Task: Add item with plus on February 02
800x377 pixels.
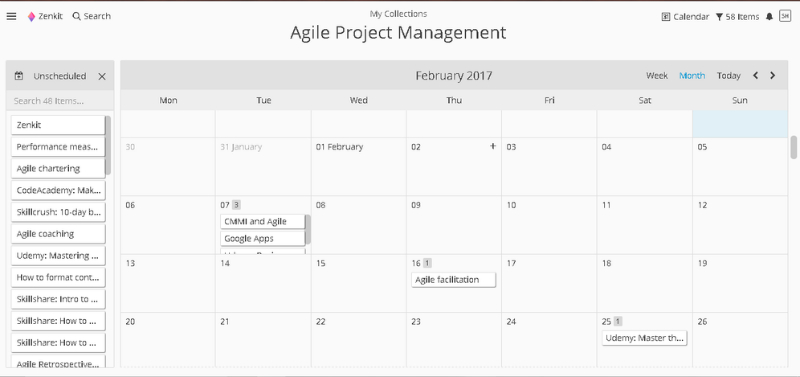Action: pyautogui.click(x=493, y=146)
